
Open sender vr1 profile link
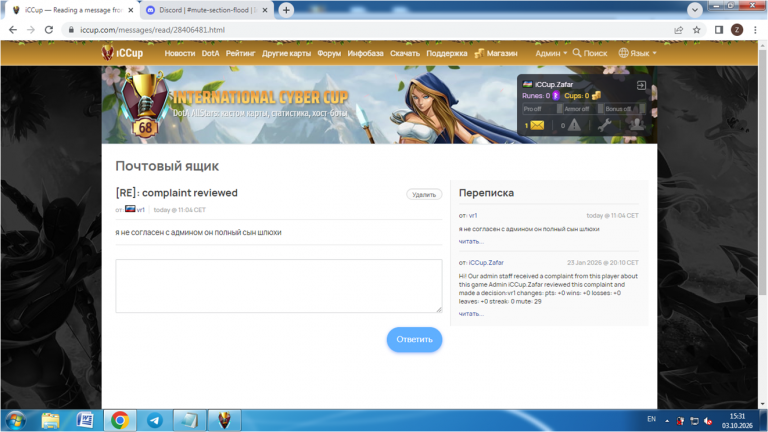[141, 210]
